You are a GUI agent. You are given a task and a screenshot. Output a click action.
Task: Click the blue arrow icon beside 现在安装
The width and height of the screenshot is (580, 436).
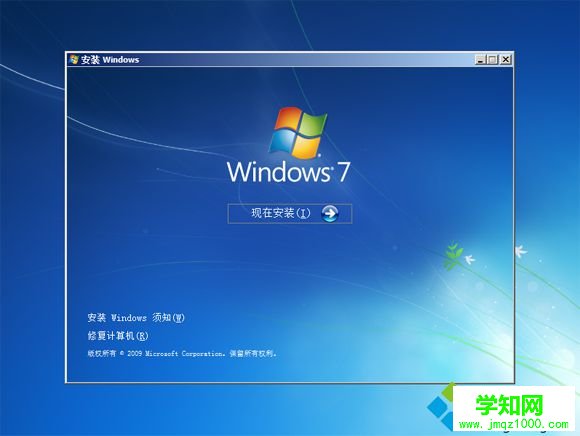click(x=330, y=213)
